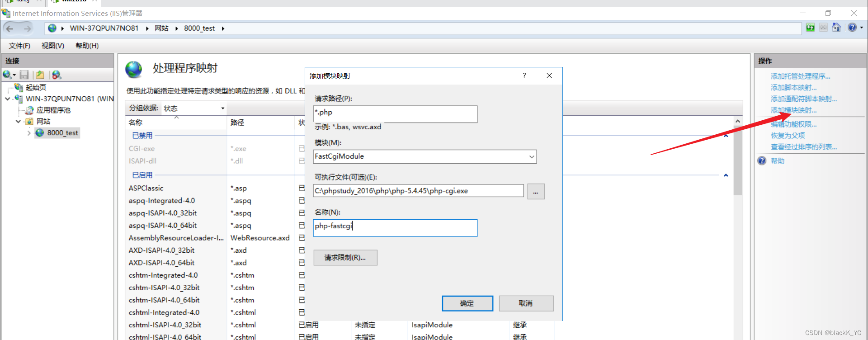Collapse the WIN-37QPUN7NO81 server node
The image size is (868, 340).
(x=8, y=99)
